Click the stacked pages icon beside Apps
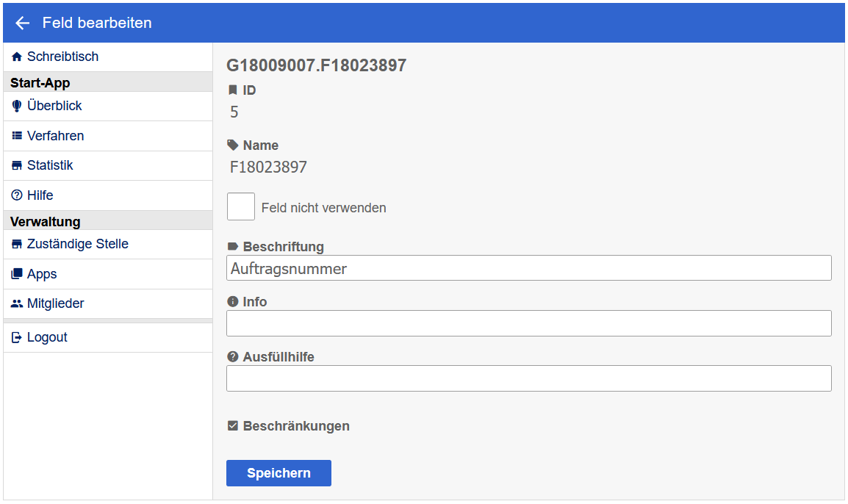This screenshot has width=848, height=504. tap(17, 274)
